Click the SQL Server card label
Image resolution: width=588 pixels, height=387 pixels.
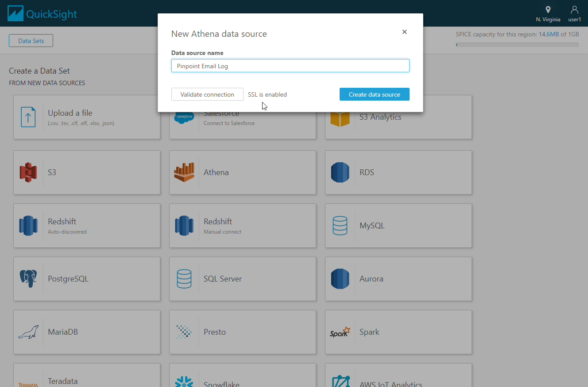[x=223, y=279]
